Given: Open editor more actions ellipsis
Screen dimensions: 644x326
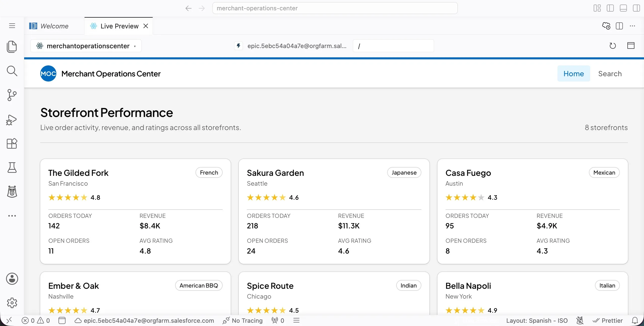Looking at the screenshot, I should click(632, 26).
